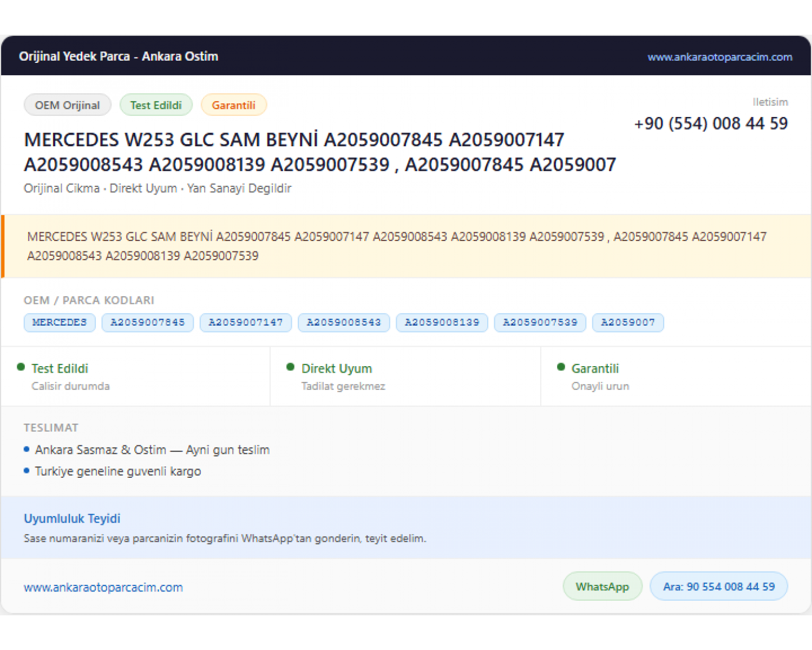Select the A2059007 code chip
Image resolution: width=812 pixels, height=650 pixels.
tap(628, 322)
